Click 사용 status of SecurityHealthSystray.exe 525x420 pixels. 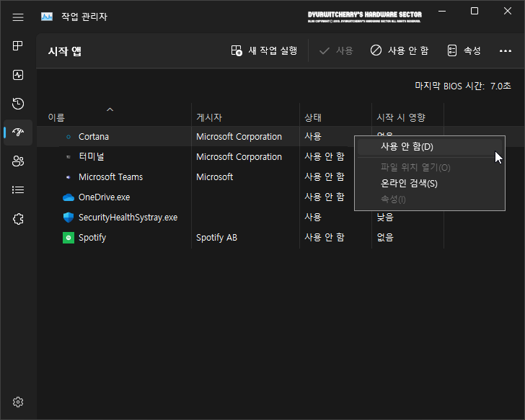point(313,218)
